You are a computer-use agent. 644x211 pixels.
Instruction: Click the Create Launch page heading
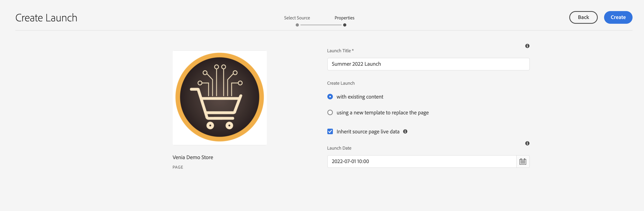point(46,18)
